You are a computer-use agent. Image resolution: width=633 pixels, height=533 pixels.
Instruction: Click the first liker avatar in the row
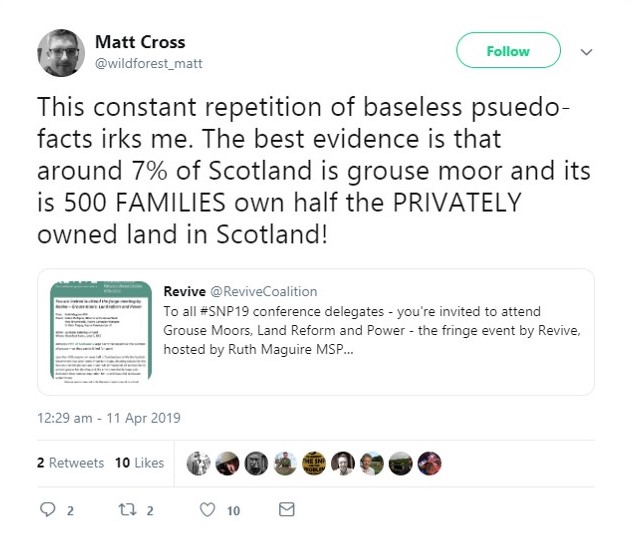(x=197, y=463)
